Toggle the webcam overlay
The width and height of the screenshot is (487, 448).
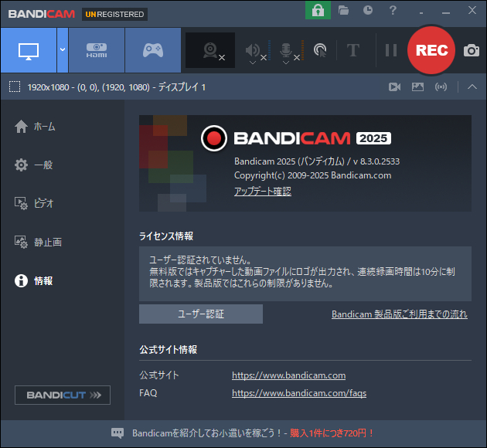coord(210,50)
